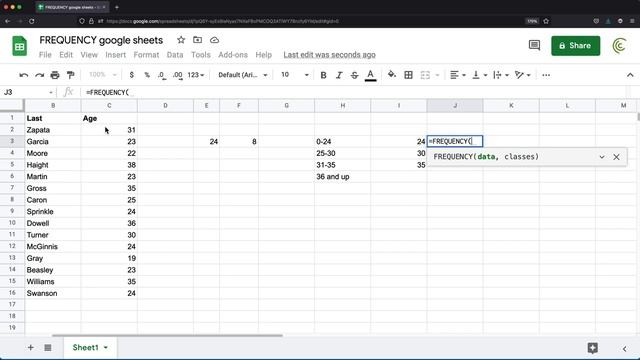Click the name box showing J3
Image resolution: width=640 pixels, height=360 pixels.
click(28, 92)
